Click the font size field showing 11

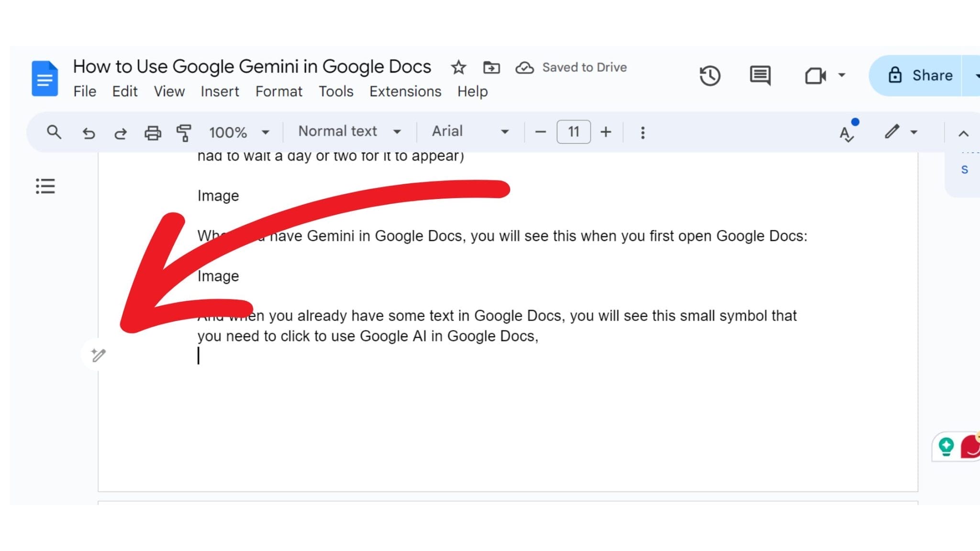(x=573, y=132)
